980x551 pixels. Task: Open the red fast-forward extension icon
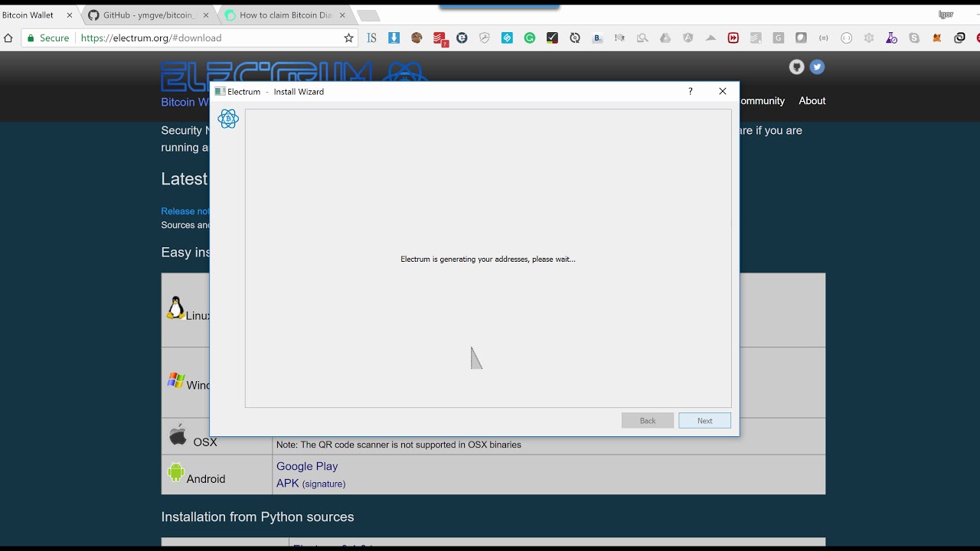(x=733, y=37)
